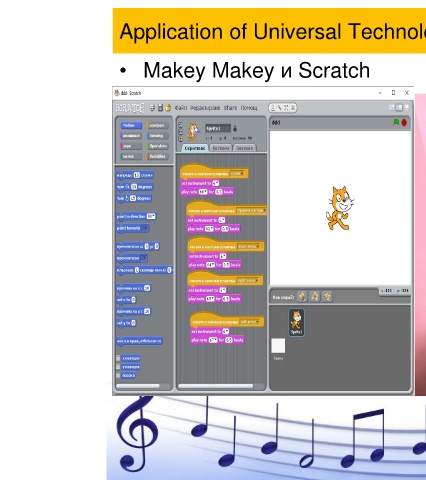The image size is (426, 480).
Task: Get a surprise sprite button
Action: click(327, 296)
